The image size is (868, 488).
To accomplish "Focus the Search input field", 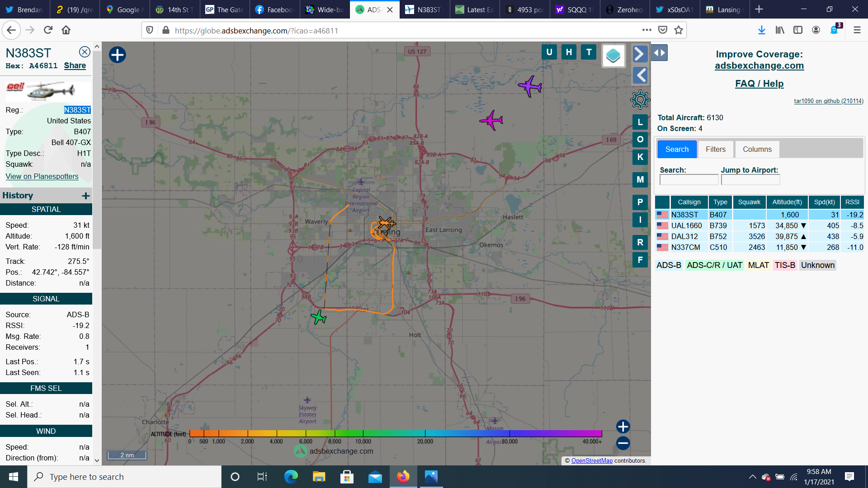I will pyautogui.click(x=689, y=180).
